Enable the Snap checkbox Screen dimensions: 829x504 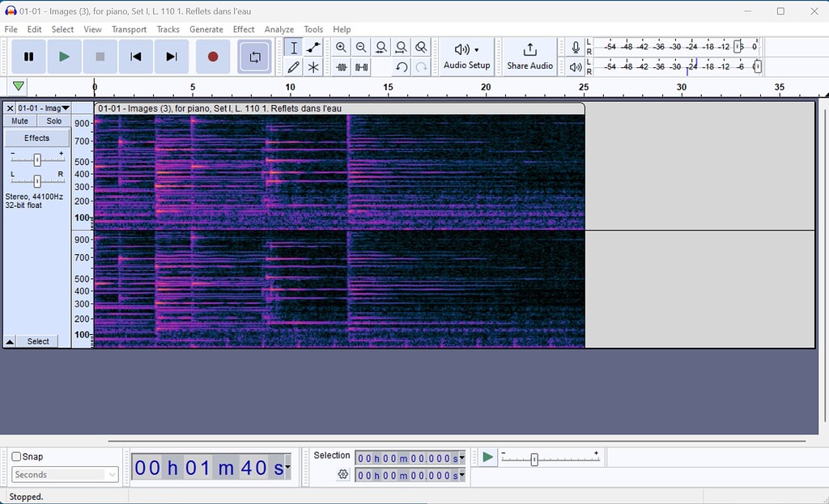coord(15,456)
